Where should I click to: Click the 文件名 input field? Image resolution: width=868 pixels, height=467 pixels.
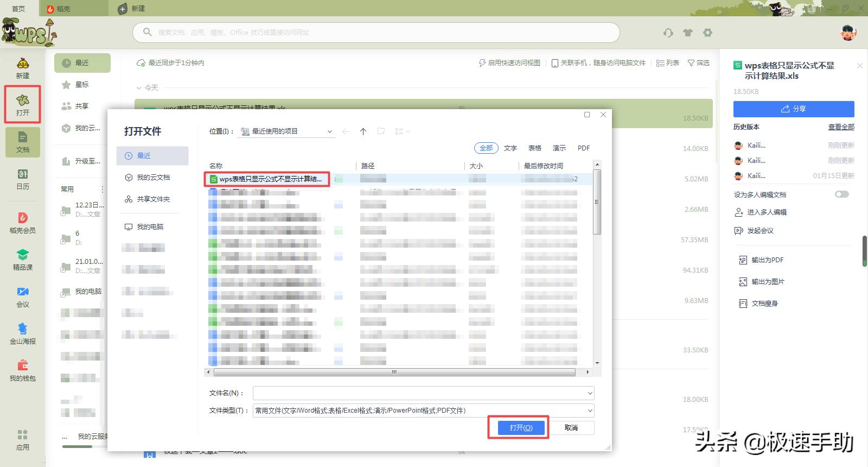[420, 393]
